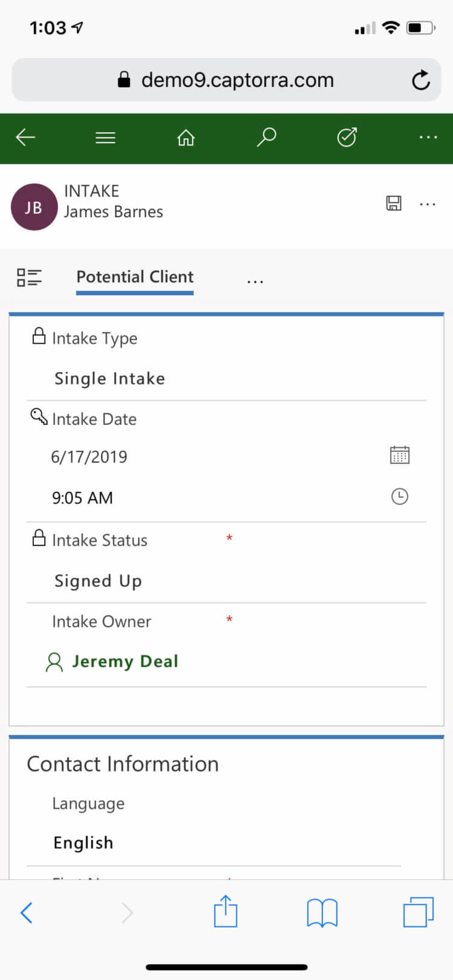Tap the green back arrow in app bar

pos(25,138)
